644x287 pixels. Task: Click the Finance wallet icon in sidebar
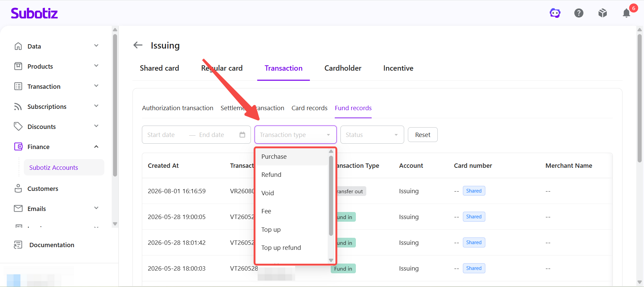(x=18, y=147)
